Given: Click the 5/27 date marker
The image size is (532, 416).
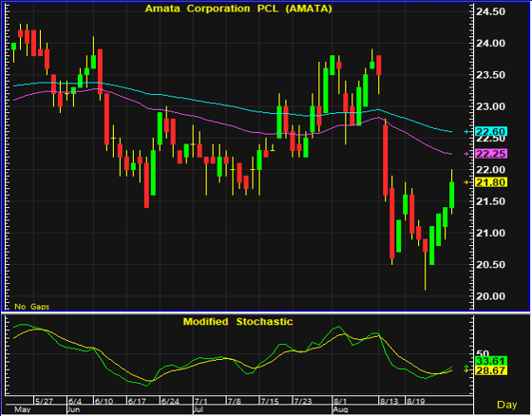Looking at the screenshot, I should [x=44, y=402].
